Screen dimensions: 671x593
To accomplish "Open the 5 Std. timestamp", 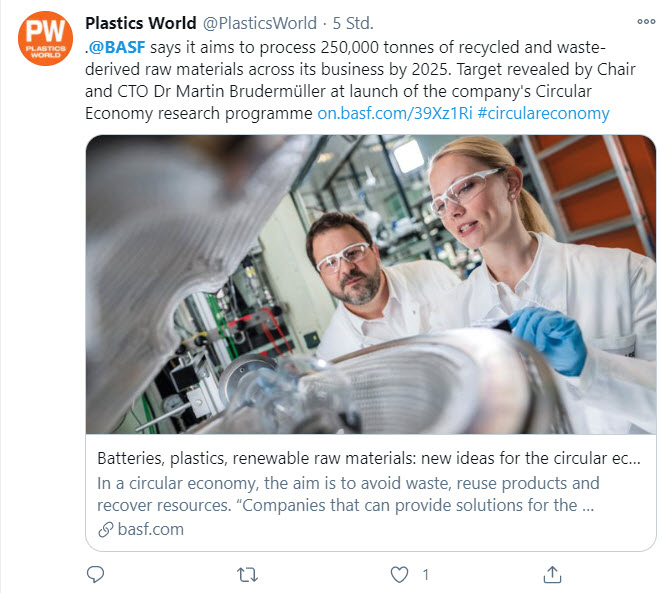I will [353, 23].
